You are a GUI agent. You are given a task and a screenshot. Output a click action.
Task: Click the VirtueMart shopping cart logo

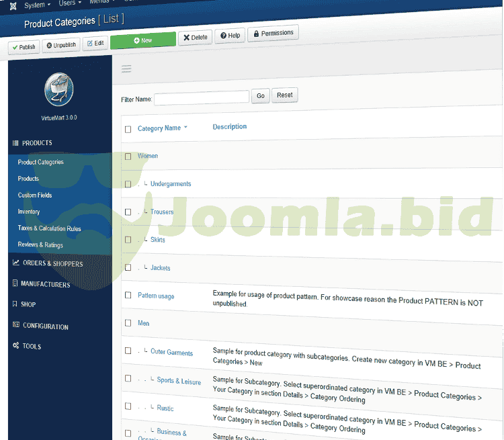click(58, 90)
